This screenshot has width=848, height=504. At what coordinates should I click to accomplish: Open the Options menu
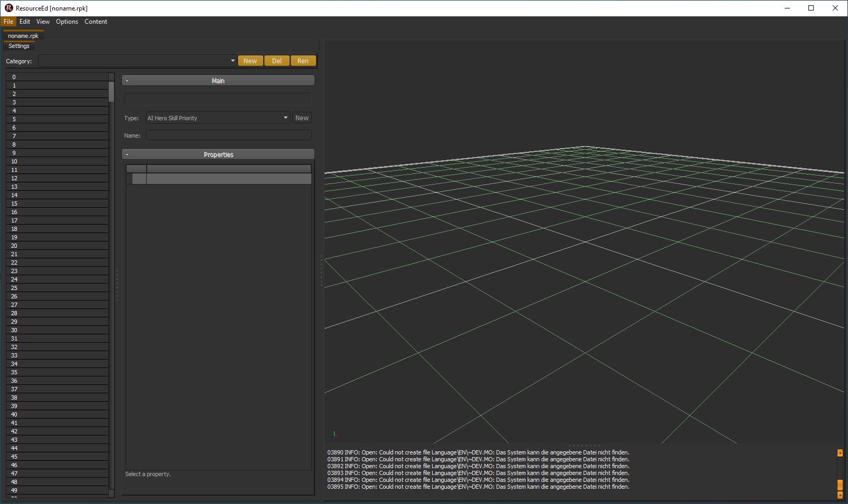66,22
